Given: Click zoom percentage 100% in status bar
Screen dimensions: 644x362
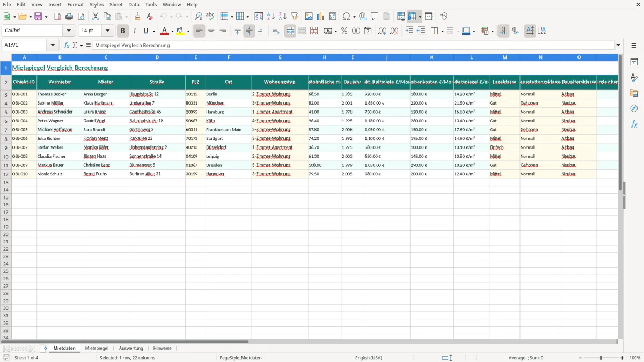Looking at the screenshot, I should 635,358.
